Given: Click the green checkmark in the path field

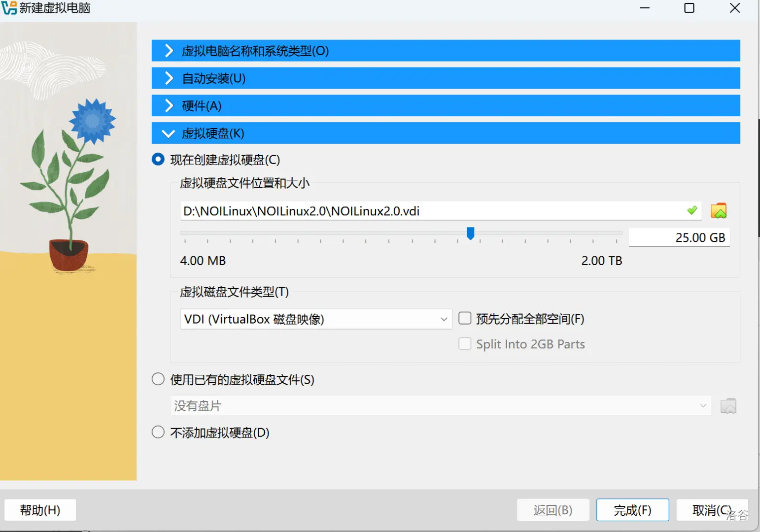Looking at the screenshot, I should [x=692, y=211].
